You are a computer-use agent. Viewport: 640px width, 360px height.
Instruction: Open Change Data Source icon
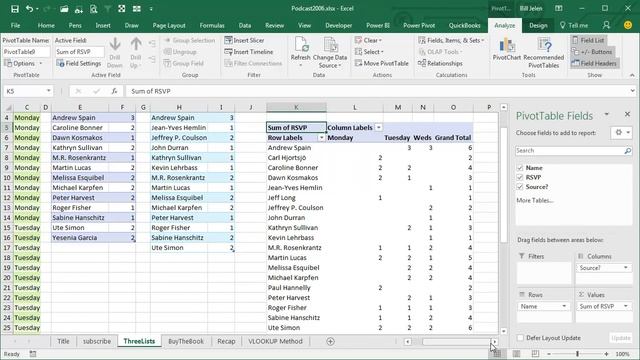(x=330, y=44)
